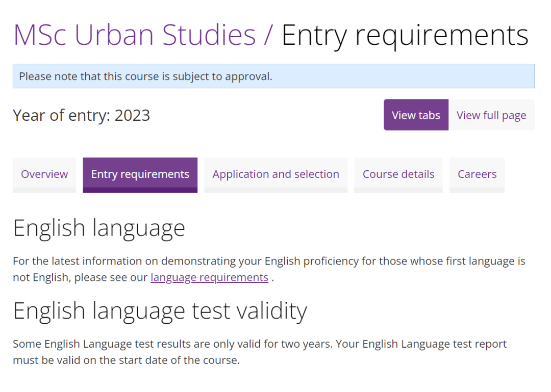Open the MSc Urban Studies course link

point(134,35)
